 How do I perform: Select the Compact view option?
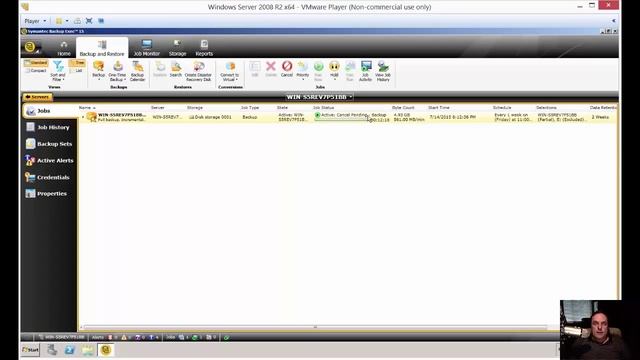point(36,71)
